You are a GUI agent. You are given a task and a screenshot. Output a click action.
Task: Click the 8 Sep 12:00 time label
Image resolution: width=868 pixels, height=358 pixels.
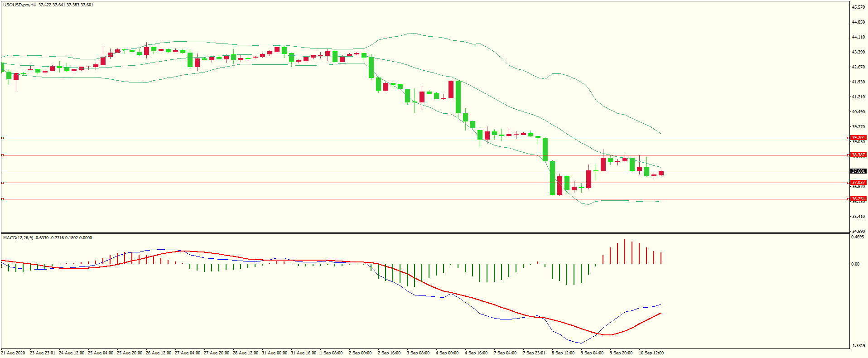pos(563,353)
